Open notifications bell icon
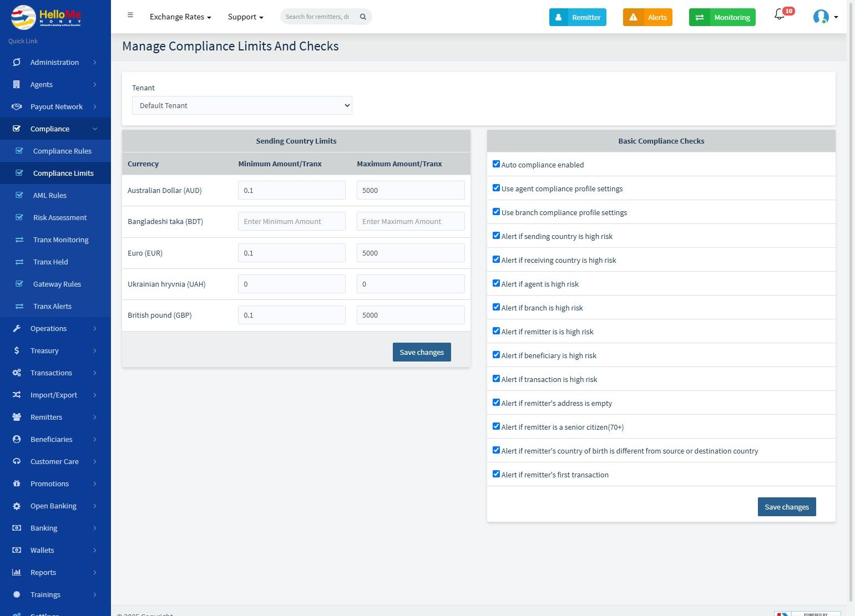855x616 pixels. point(780,15)
